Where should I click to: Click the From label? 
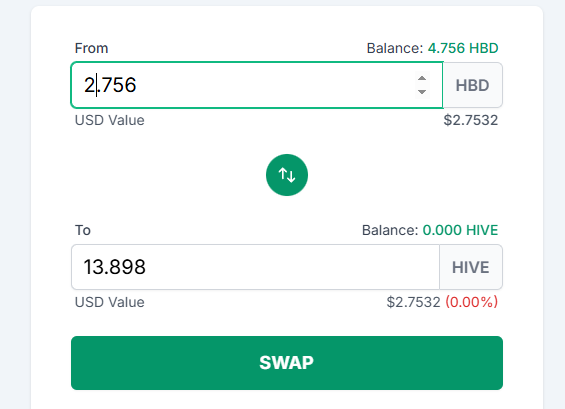click(91, 48)
